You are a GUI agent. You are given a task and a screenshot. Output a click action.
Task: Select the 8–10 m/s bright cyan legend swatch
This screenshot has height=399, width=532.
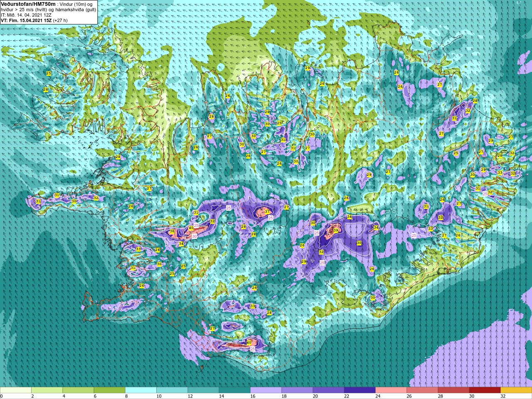pos(141,390)
